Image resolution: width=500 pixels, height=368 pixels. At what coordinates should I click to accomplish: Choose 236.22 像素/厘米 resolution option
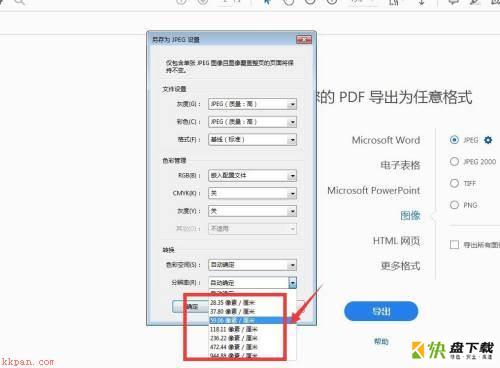pyautogui.click(x=252, y=338)
